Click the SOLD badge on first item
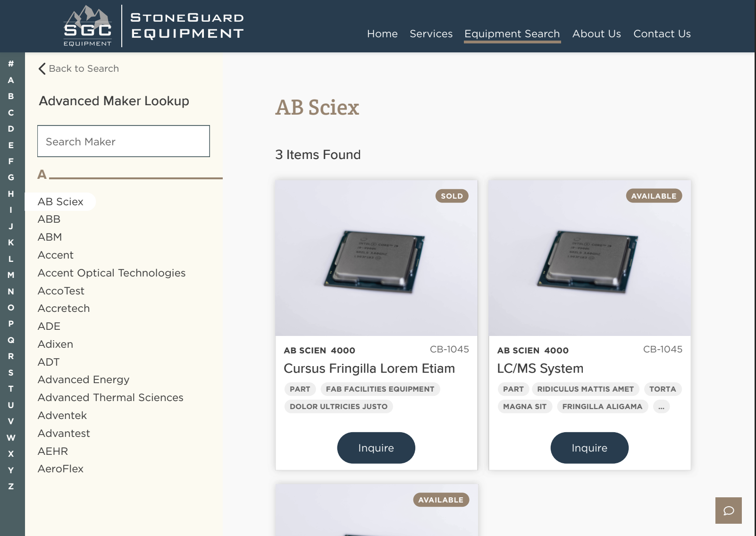756x536 pixels. (451, 196)
